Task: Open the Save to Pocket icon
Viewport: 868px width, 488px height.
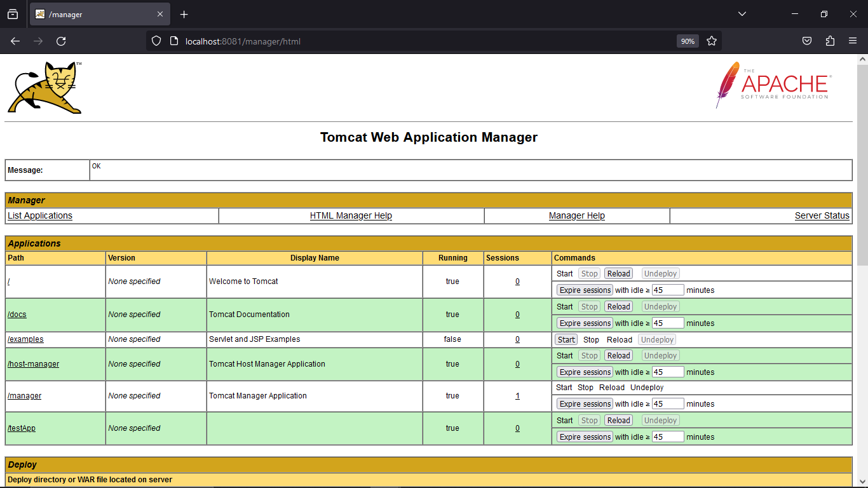Action: (x=807, y=41)
